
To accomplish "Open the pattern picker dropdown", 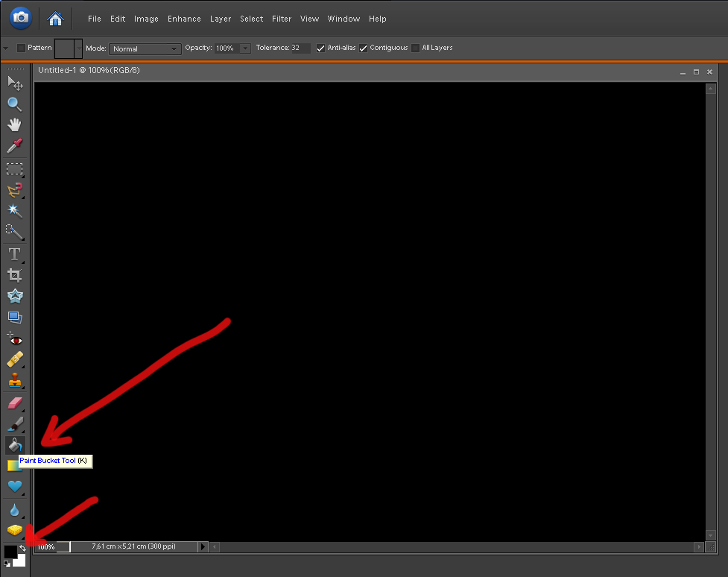I will (x=78, y=48).
